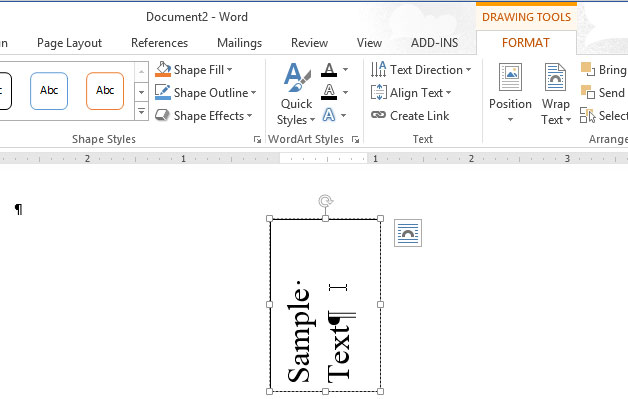Open the Position picture icon menu
Image resolution: width=628 pixels, height=399 pixels.
coord(510,77)
